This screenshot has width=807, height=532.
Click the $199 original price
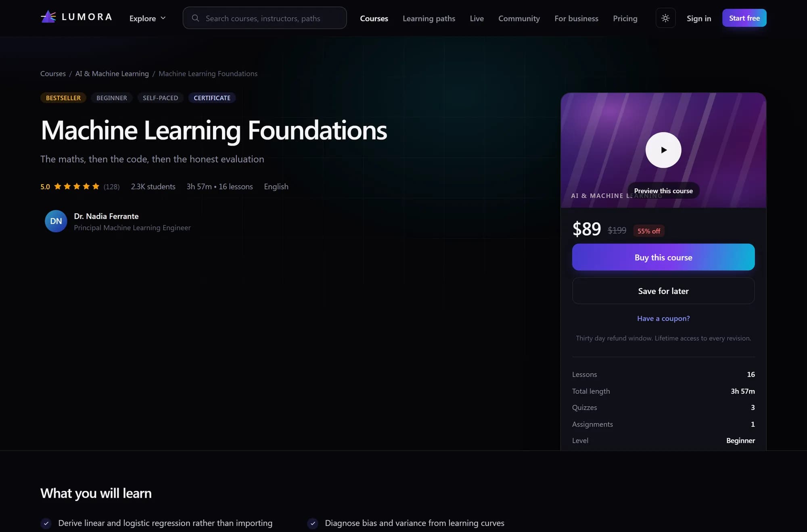pos(617,230)
